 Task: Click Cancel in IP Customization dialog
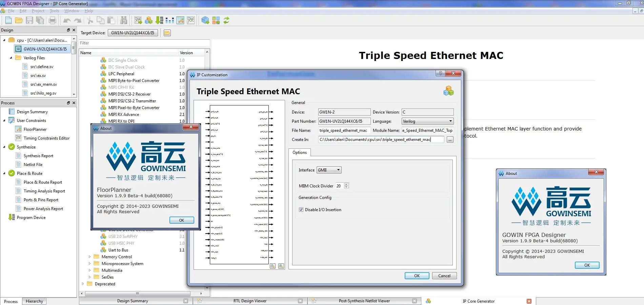[x=444, y=276]
